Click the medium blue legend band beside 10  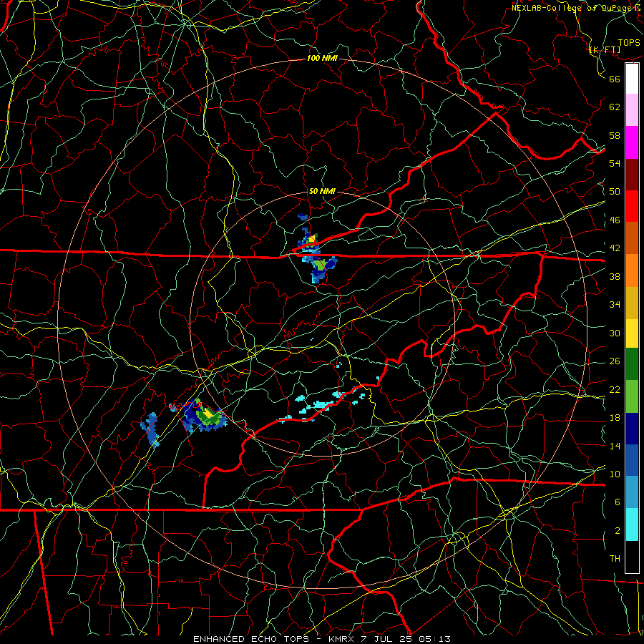click(x=632, y=460)
